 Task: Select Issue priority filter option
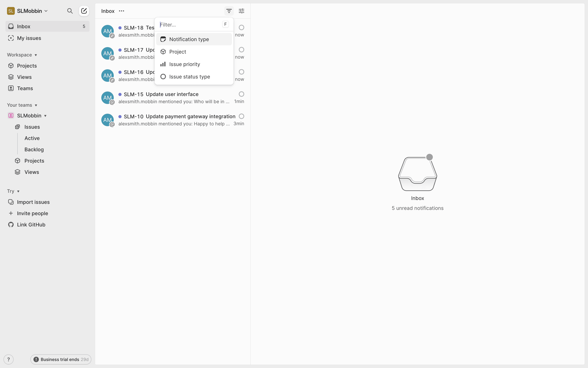[194, 64]
